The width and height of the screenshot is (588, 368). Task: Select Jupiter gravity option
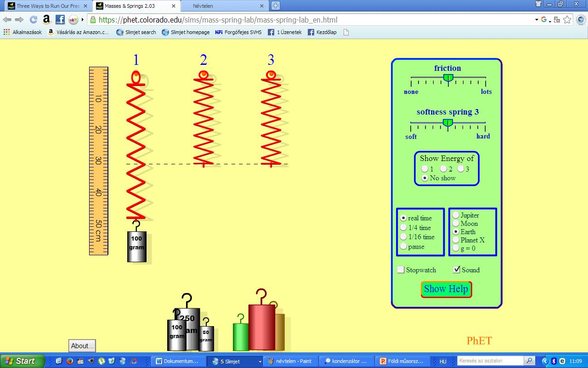456,215
